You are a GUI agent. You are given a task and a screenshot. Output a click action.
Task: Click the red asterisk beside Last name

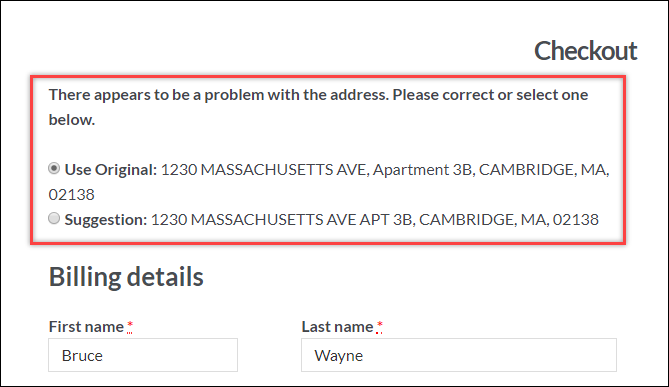pyautogui.click(x=379, y=326)
